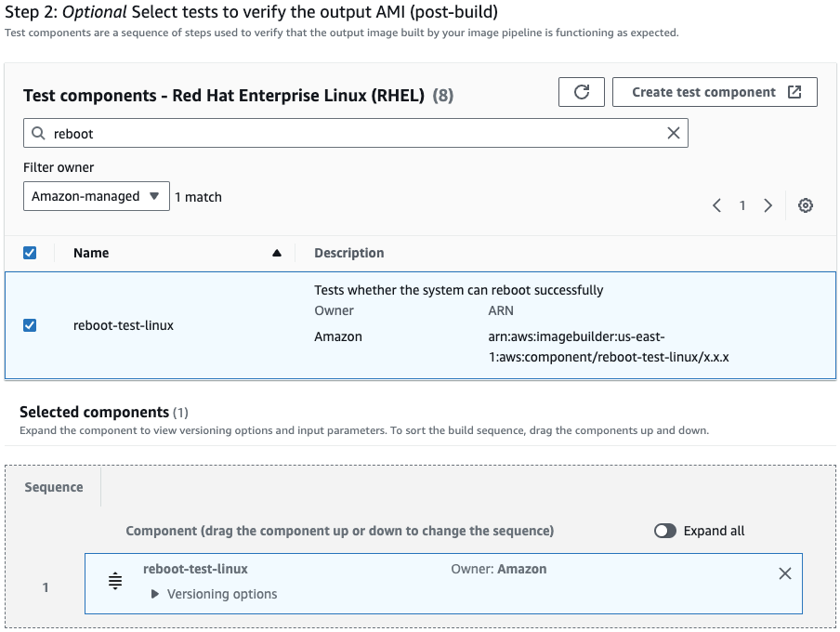Screen dimensions: 840x632
Task: Click the next page chevron icon
Action: [x=767, y=204]
